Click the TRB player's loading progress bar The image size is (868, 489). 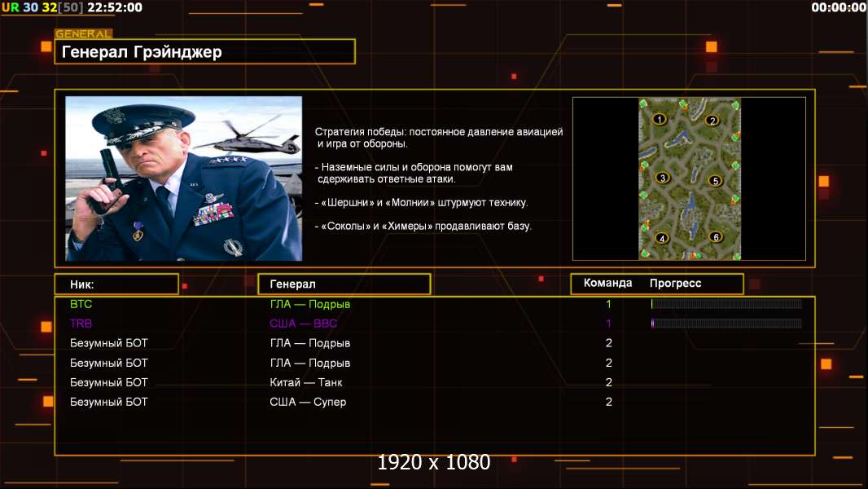726,324
